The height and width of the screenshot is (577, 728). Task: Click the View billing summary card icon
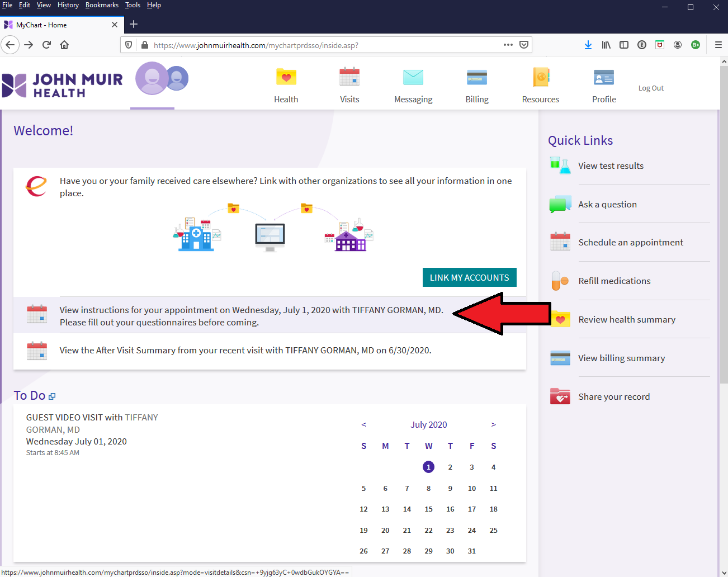click(x=560, y=358)
